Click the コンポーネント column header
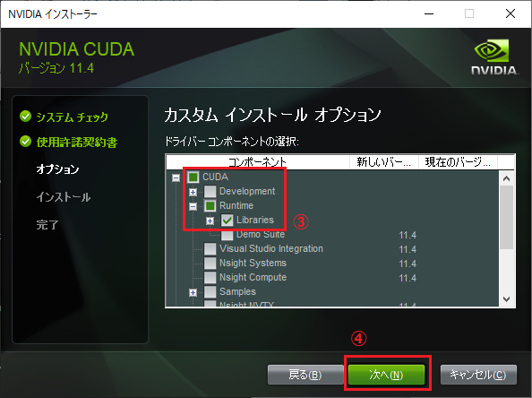Screen dimensions: 532x398 coord(258,162)
